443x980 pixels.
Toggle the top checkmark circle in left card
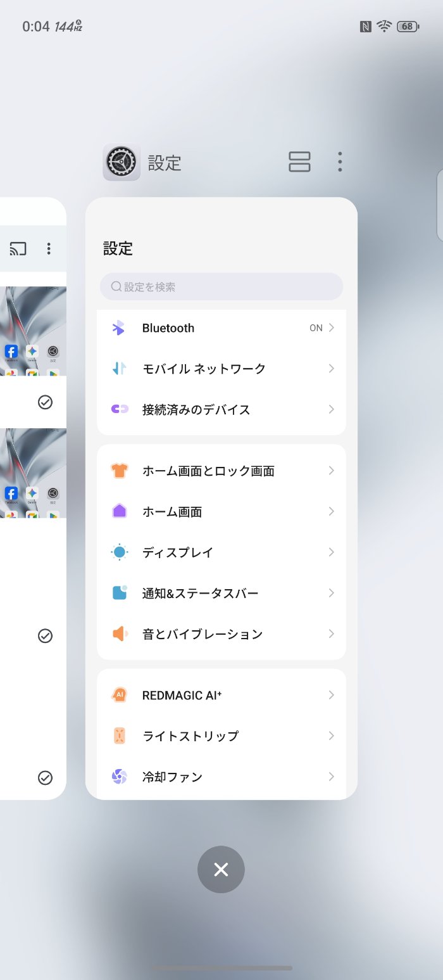tap(45, 402)
